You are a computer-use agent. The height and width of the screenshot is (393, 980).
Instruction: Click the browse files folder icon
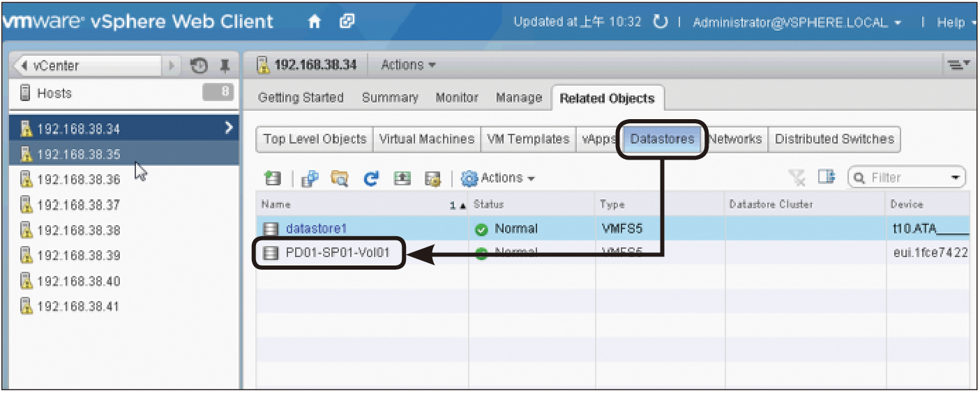pos(339,178)
